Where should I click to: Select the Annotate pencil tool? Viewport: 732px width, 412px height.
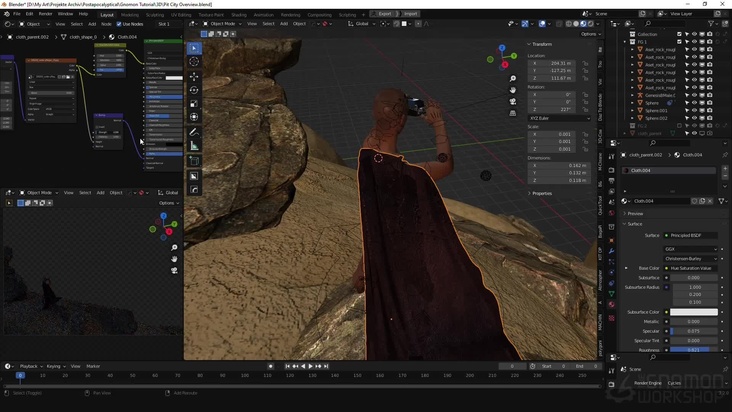[194, 133]
